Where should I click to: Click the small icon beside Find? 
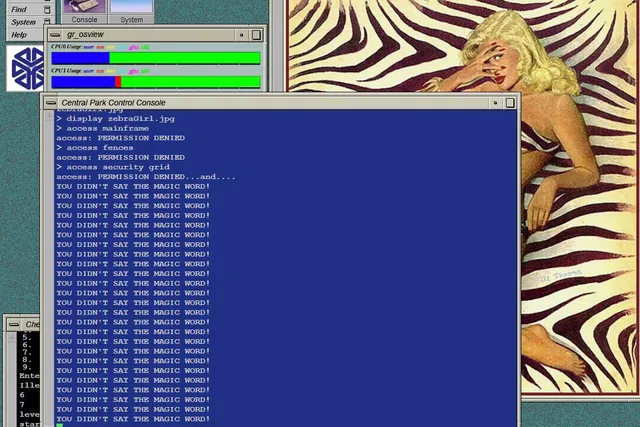tap(47, 9)
